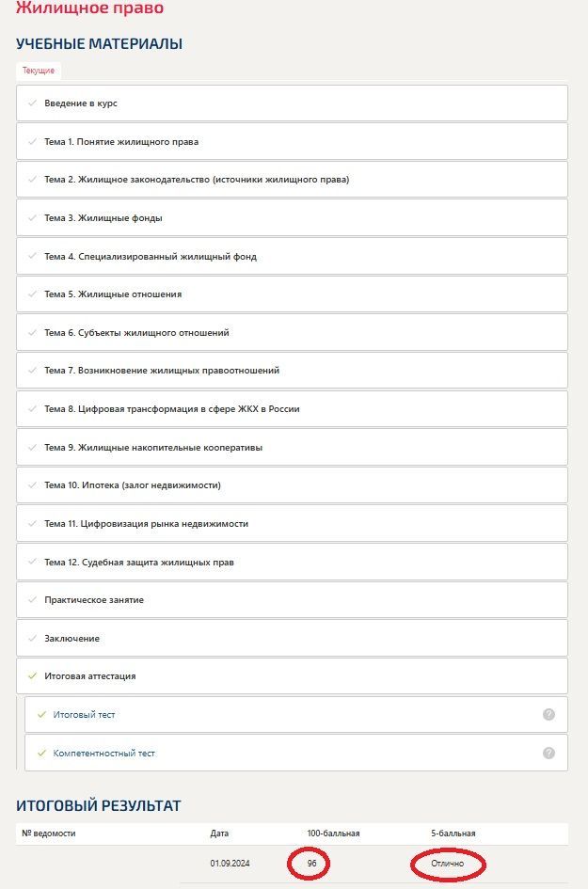Switch to the Текущие tab
Image resolution: width=588 pixels, height=889 pixels.
click(39, 71)
